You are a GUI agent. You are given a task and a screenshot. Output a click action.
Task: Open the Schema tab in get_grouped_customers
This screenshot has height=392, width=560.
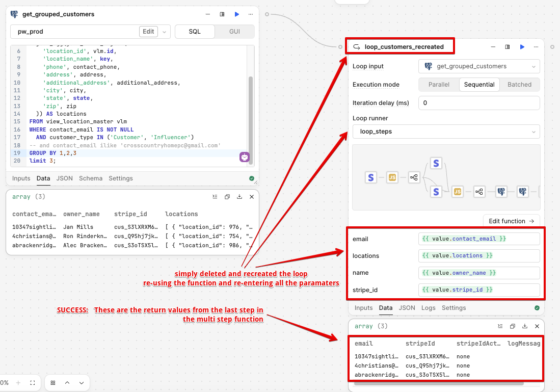coord(90,178)
